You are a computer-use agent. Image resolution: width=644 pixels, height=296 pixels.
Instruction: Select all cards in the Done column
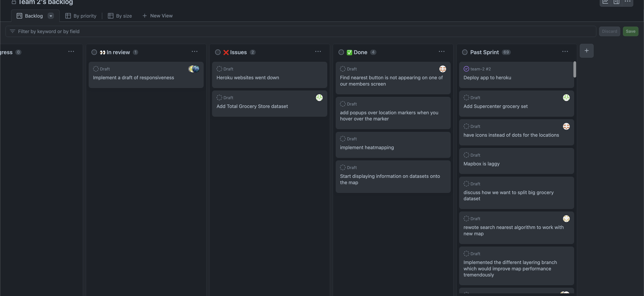click(341, 52)
